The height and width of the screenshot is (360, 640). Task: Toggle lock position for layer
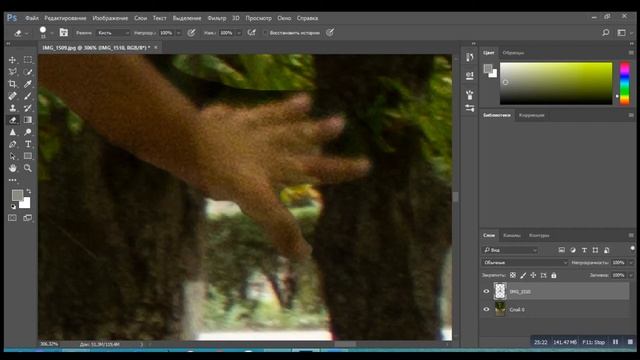click(x=533, y=276)
